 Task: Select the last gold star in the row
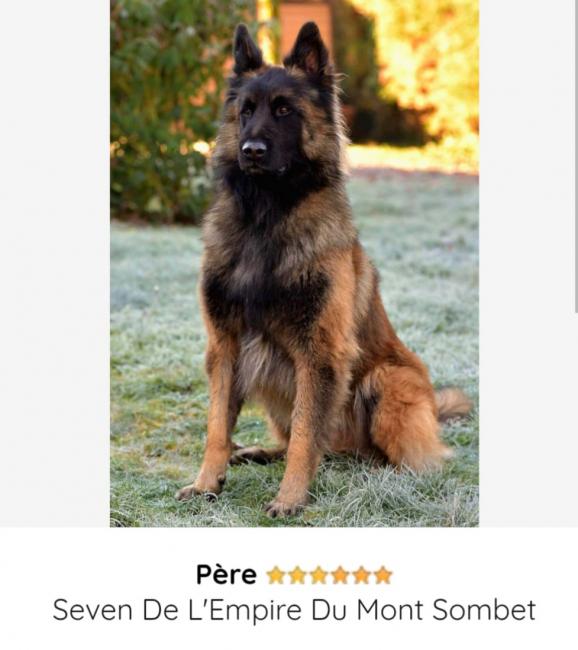(383, 575)
